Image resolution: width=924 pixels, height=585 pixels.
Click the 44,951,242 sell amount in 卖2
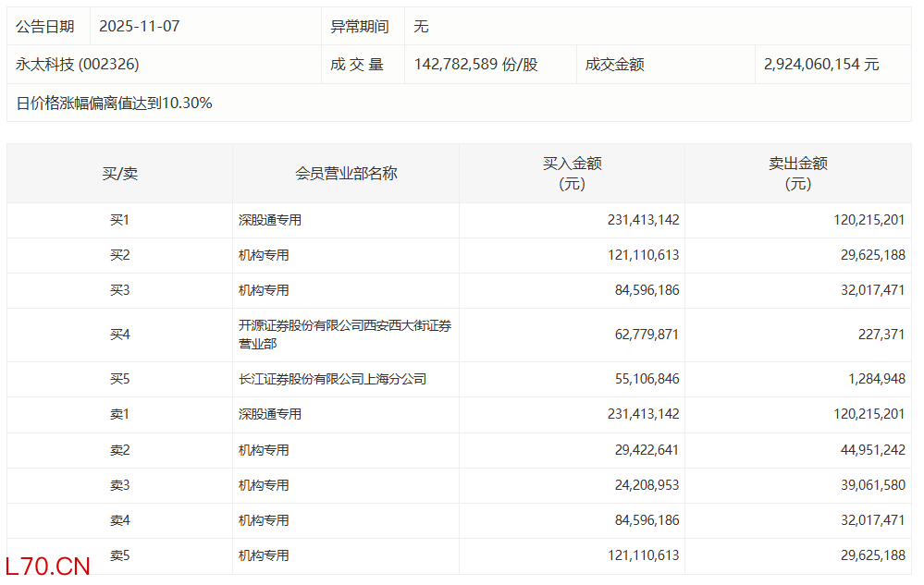click(x=869, y=450)
